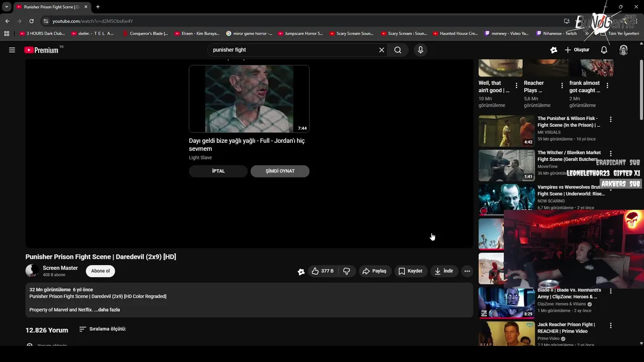Clear the search text with X
This screenshot has height=362, width=644.
[x=381, y=50]
